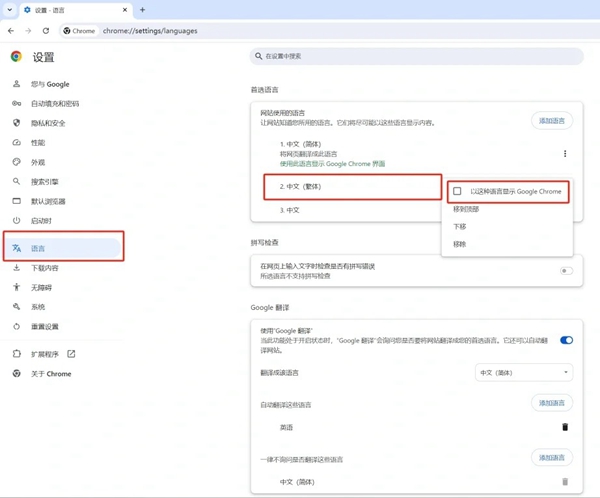Viewport: 600px width, 498px height.
Task: Click the greyed trash icon beside 中文（简体）
Action: point(565,482)
